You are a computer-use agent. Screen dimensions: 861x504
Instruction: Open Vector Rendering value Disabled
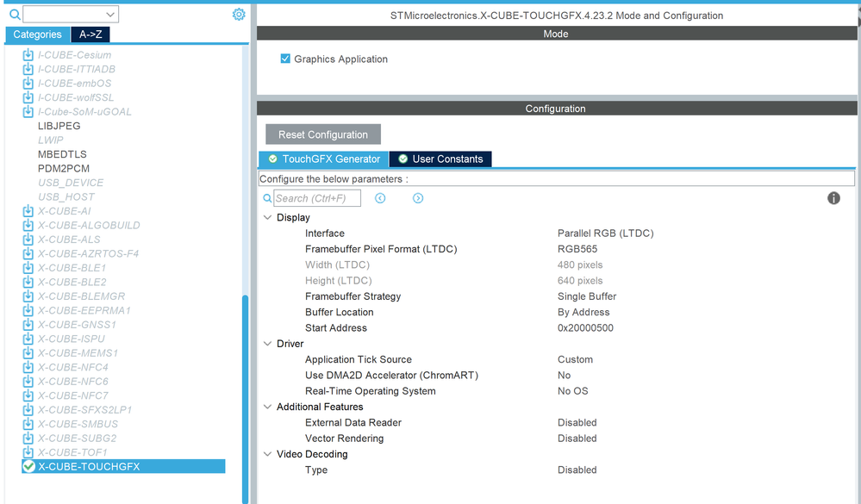tap(577, 439)
